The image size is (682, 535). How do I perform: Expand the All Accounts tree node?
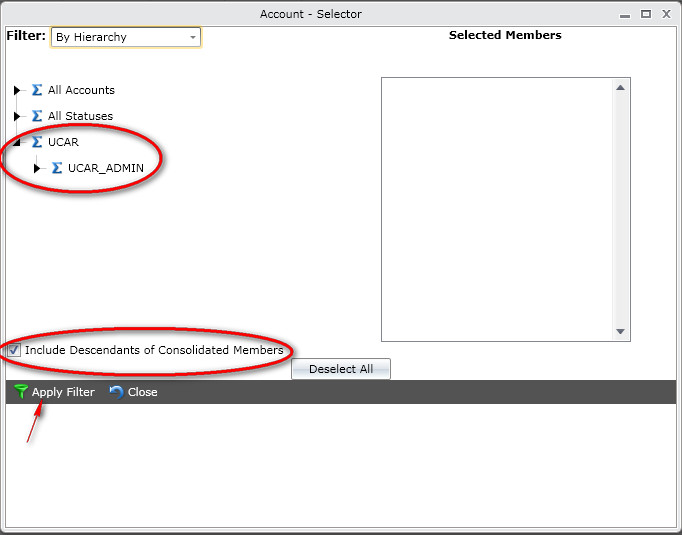tap(17, 90)
